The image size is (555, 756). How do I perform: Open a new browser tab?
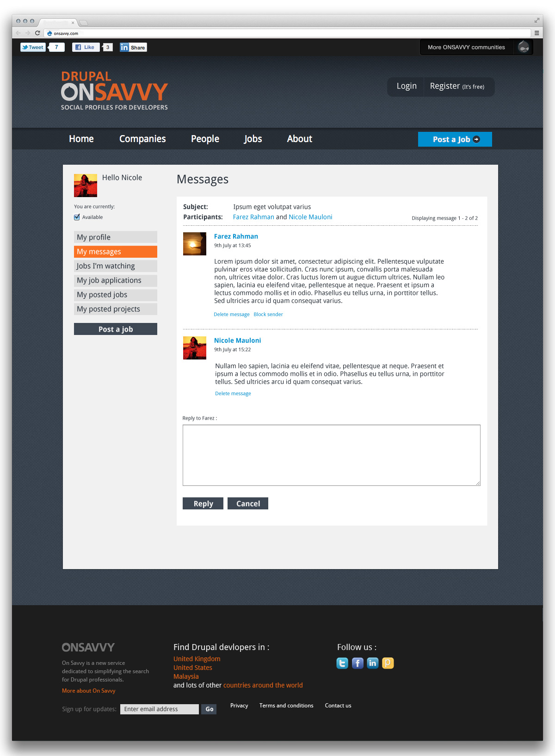[84, 23]
